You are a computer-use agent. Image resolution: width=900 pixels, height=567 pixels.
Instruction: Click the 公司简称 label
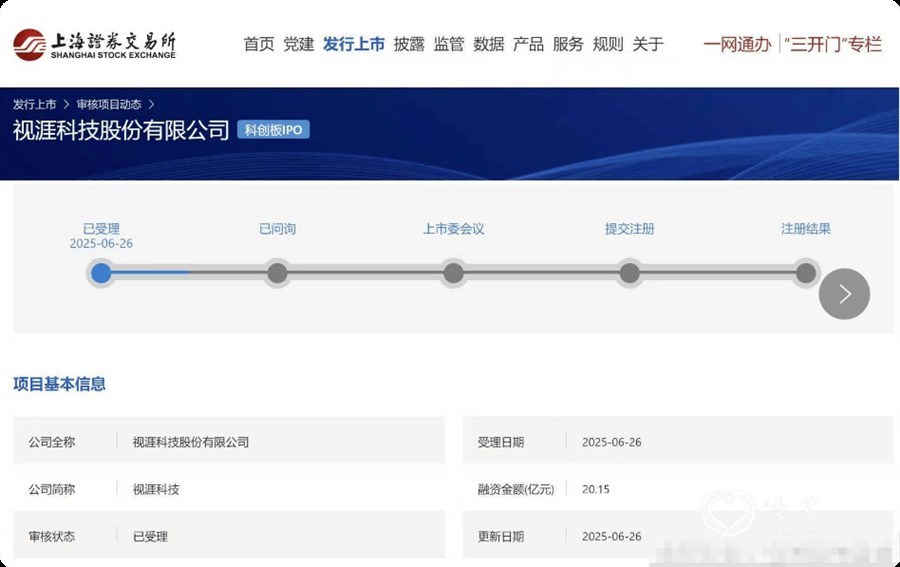tap(52, 490)
